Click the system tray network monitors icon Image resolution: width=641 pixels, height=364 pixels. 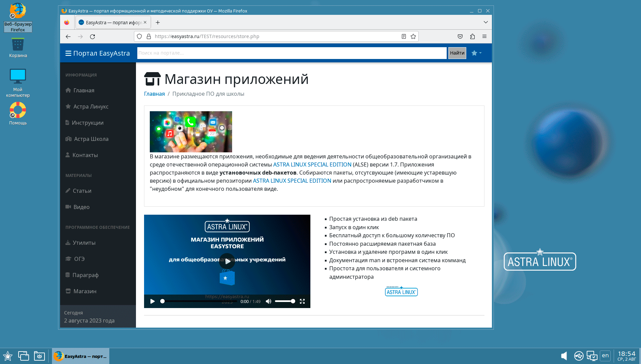(x=592, y=356)
